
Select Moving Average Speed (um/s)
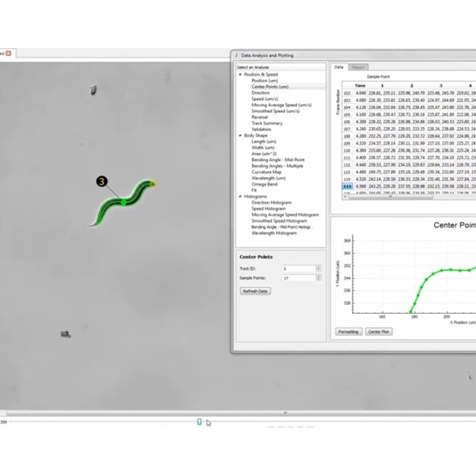coord(281,105)
